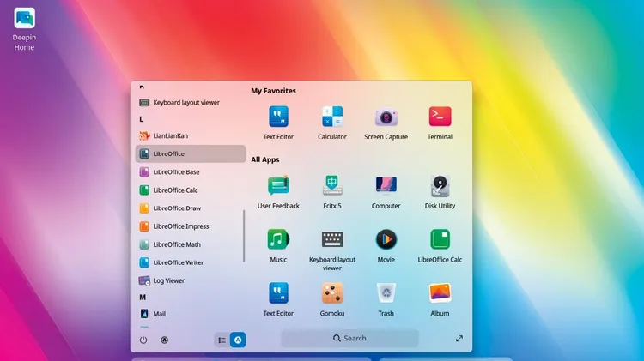Click the app list scrollbar
This screenshot has width=644, height=361.
point(244,236)
